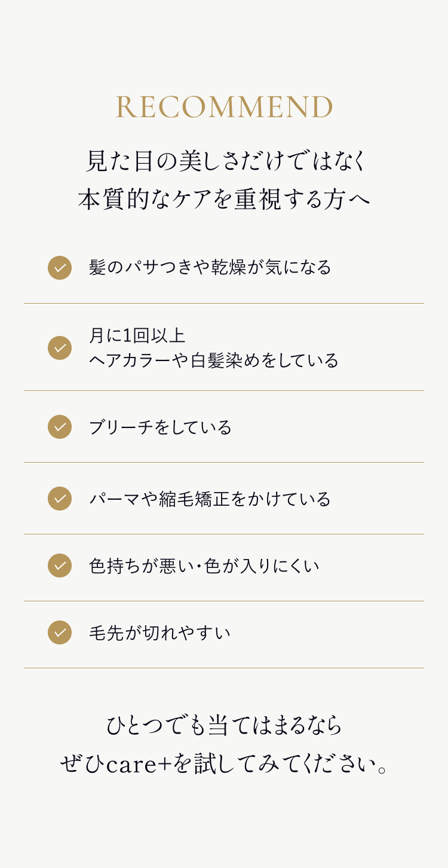This screenshot has width=448, height=868.
Task: Click the check icon beside ヘアカラーや白髪染め item
Action: (x=60, y=348)
